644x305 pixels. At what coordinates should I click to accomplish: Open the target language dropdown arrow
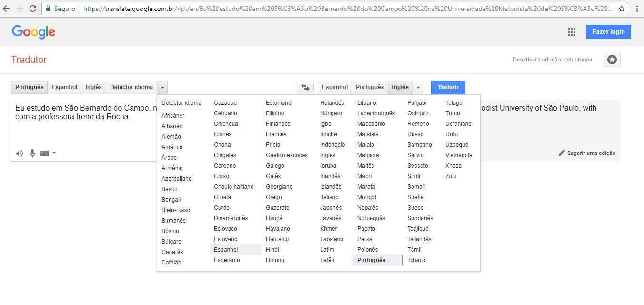click(x=418, y=87)
